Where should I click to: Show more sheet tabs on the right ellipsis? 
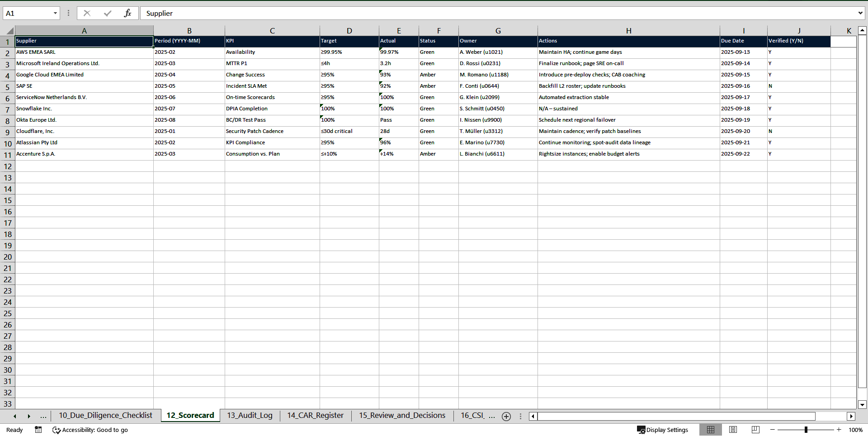click(x=492, y=416)
